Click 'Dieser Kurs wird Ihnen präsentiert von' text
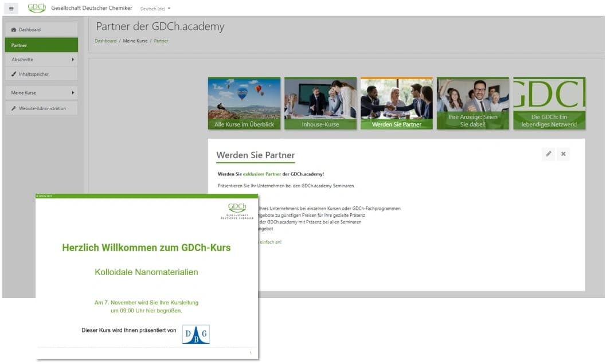 coord(129,330)
